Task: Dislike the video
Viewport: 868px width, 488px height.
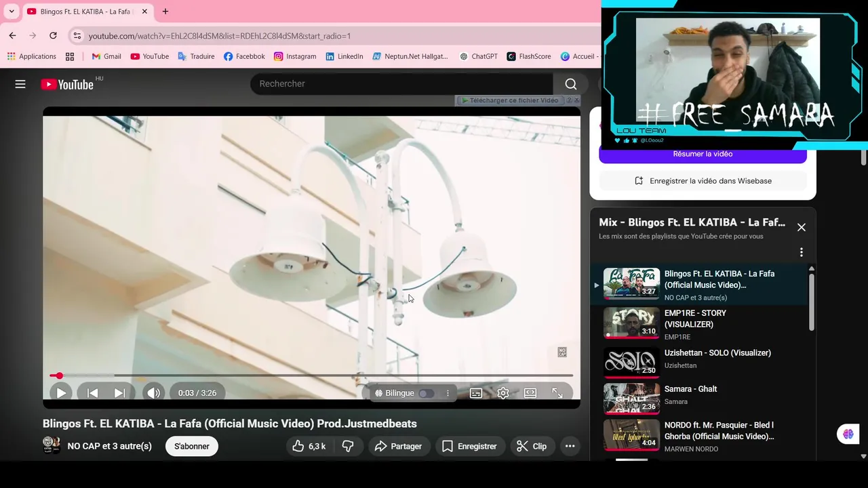Action: coord(348,446)
